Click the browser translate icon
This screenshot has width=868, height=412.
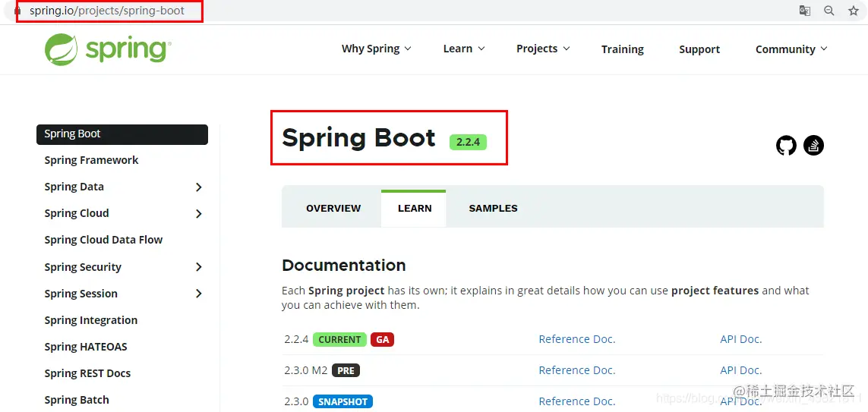[x=805, y=11]
